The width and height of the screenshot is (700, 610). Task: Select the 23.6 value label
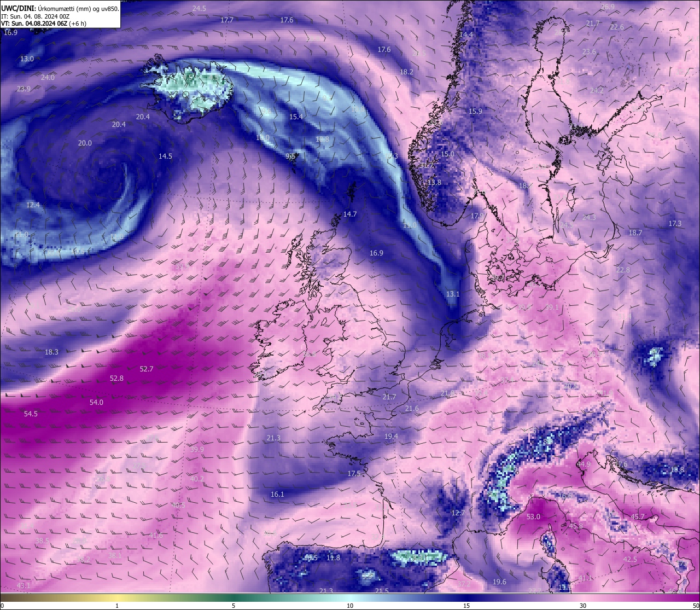[x=589, y=51]
